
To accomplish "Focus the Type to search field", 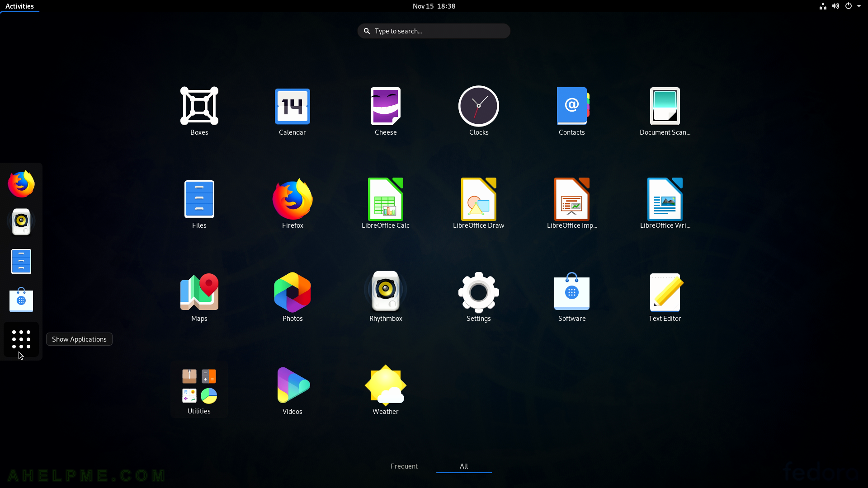I will (x=434, y=31).
